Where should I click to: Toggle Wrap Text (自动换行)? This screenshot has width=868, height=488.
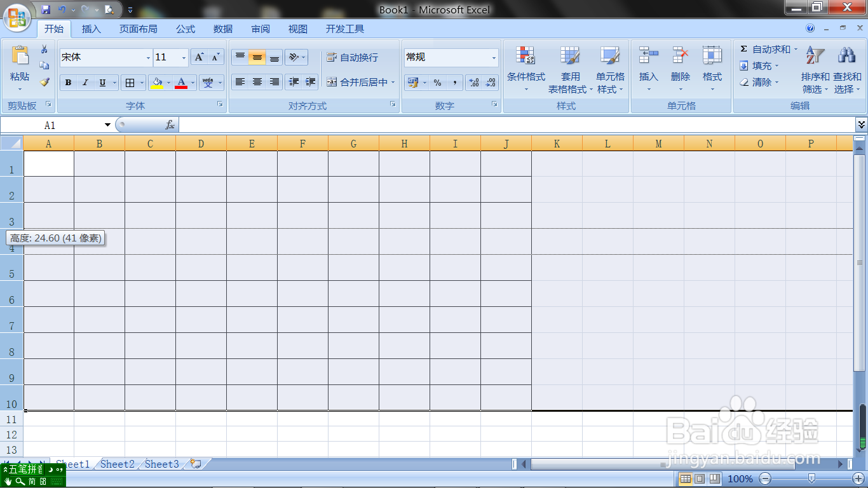tap(353, 57)
